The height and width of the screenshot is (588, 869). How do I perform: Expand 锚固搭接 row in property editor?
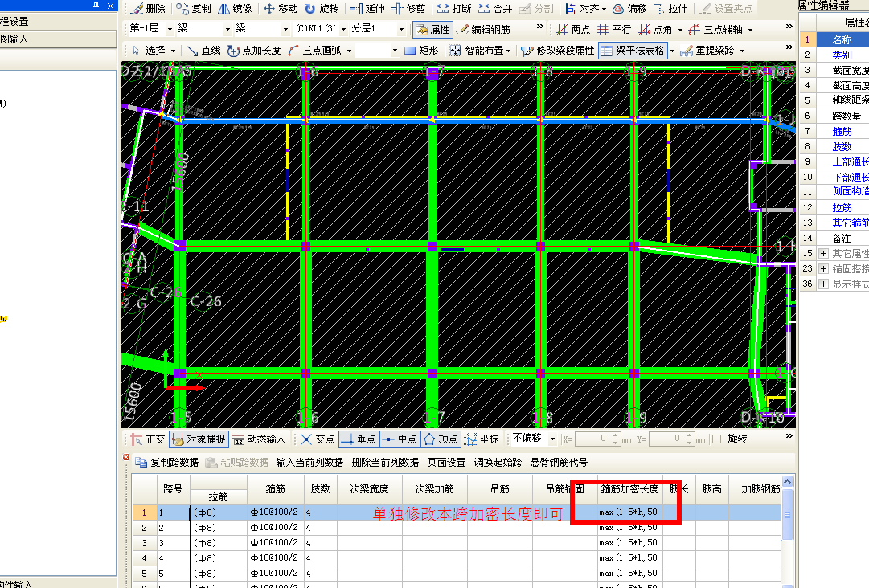point(823,268)
